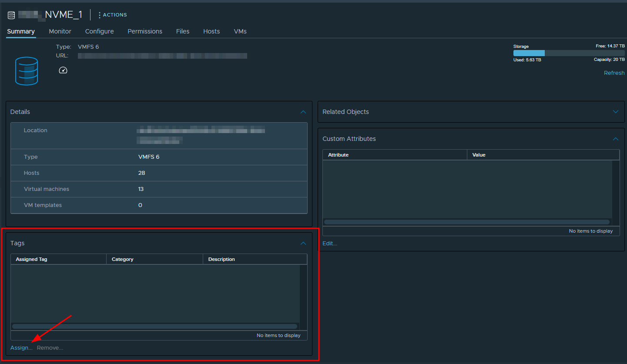Sort by Category column header

155,259
